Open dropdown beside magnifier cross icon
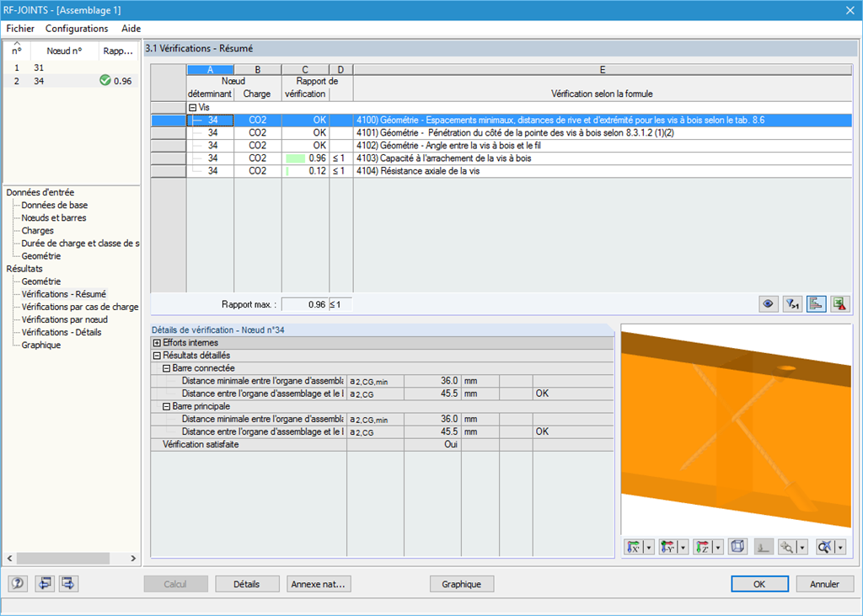The image size is (863, 616). [840, 547]
